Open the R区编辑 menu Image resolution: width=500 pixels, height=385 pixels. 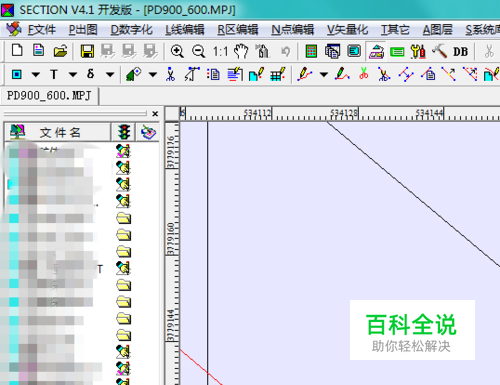tap(238, 30)
